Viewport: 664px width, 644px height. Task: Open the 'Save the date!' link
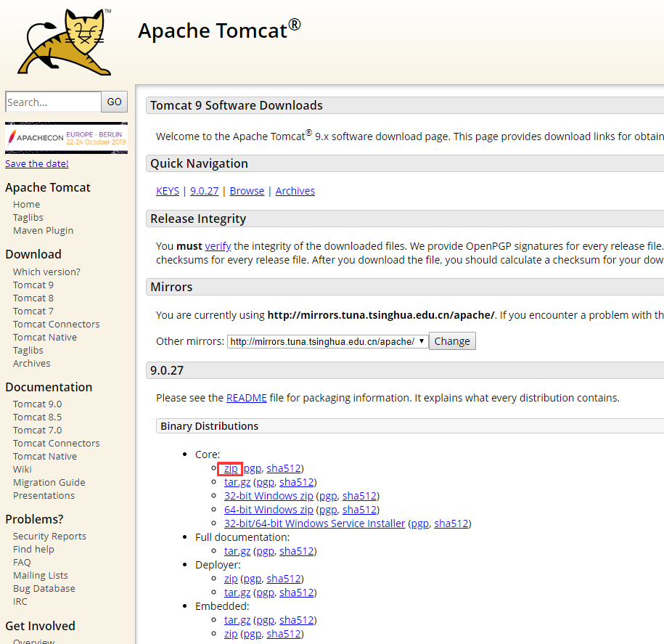tap(37, 163)
